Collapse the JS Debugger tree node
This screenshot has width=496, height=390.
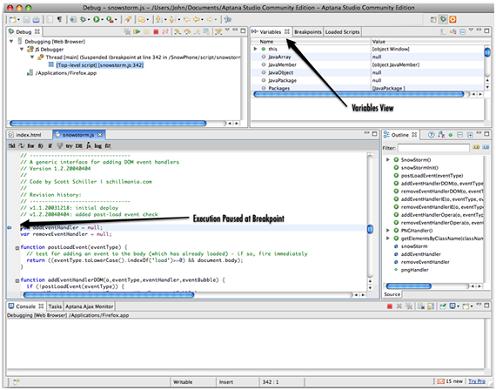[22, 49]
